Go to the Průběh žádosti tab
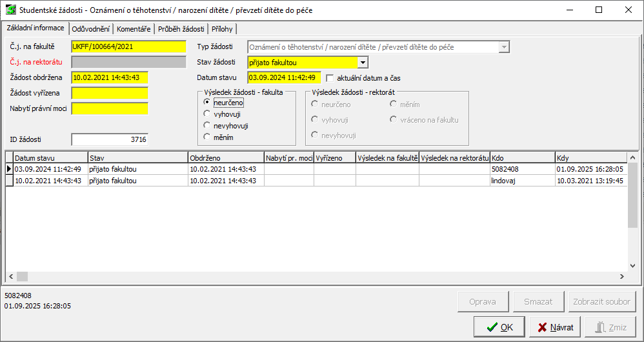The height and width of the screenshot is (342, 644). (x=181, y=29)
